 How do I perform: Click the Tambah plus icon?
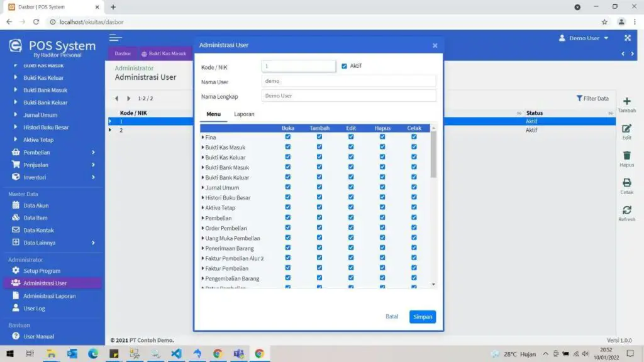point(626,102)
